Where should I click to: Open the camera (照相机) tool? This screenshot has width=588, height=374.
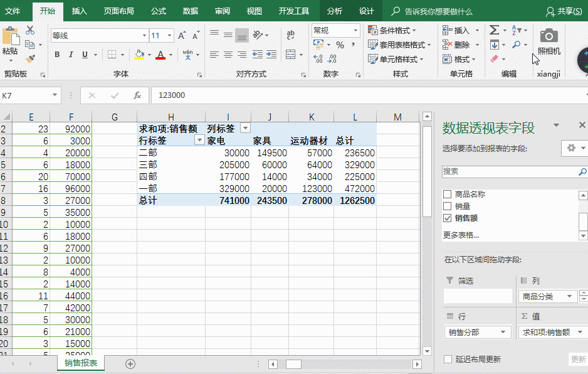tap(549, 41)
